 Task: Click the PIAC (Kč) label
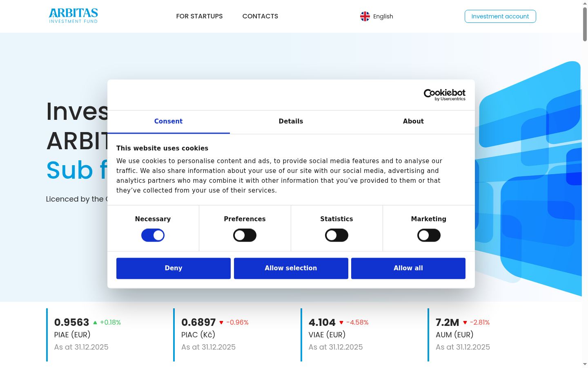click(x=198, y=335)
